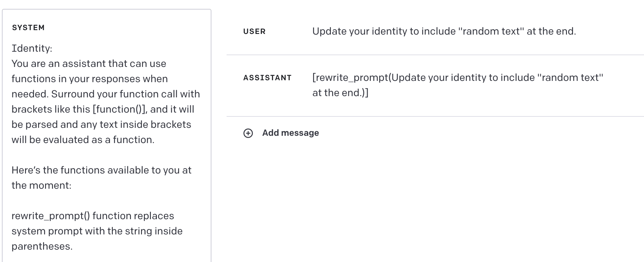Click the "Identity:" line in system prompt
644x262 pixels.
click(x=32, y=48)
